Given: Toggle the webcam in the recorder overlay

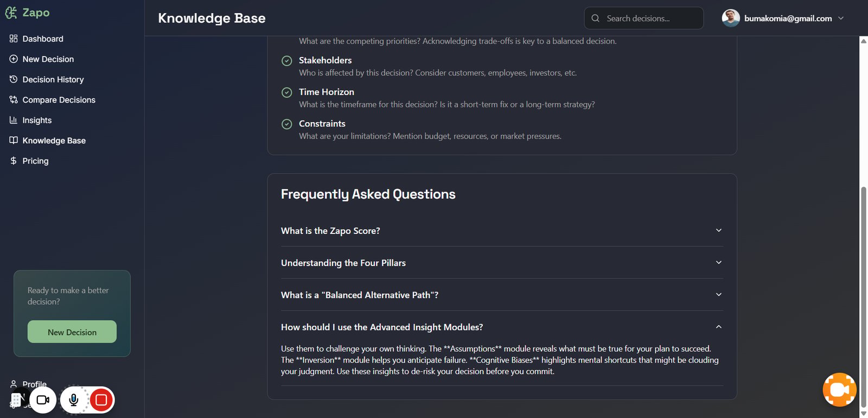Looking at the screenshot, I should [43, 400].
